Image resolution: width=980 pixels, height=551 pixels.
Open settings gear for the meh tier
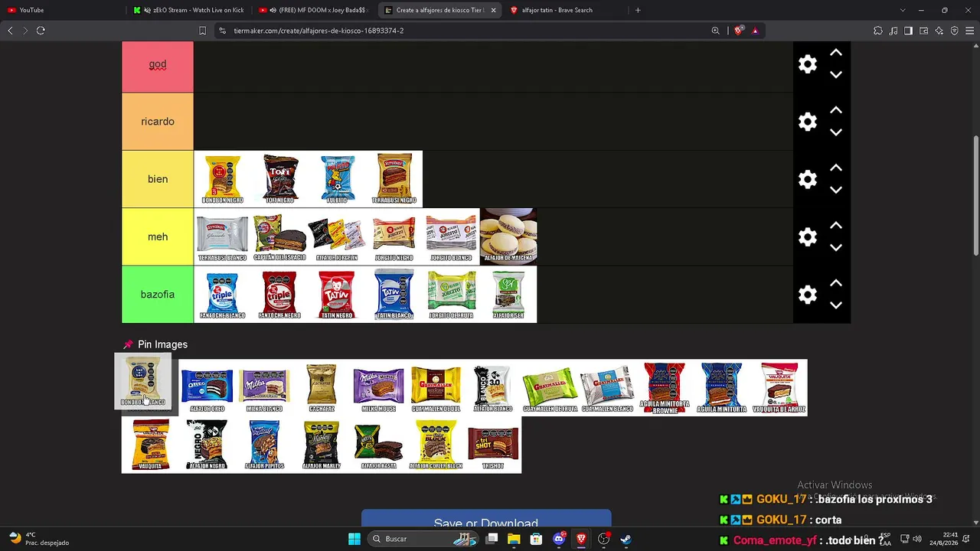point(808,237)
